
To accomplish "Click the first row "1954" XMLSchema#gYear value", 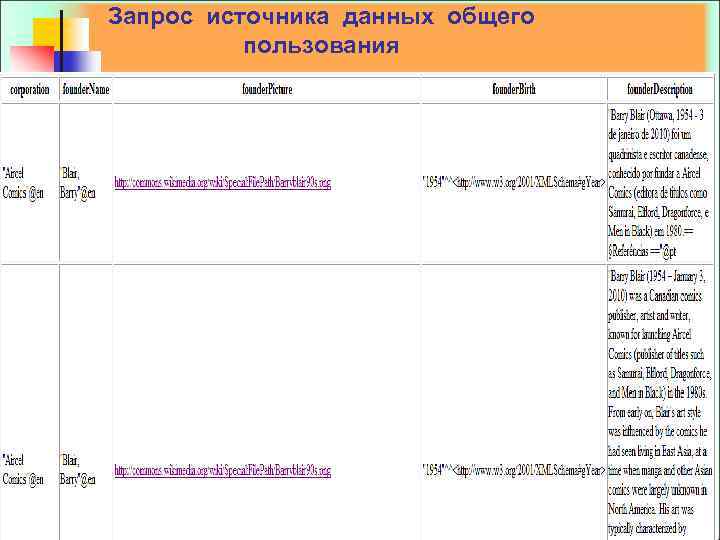I will [x=513, y=183].
